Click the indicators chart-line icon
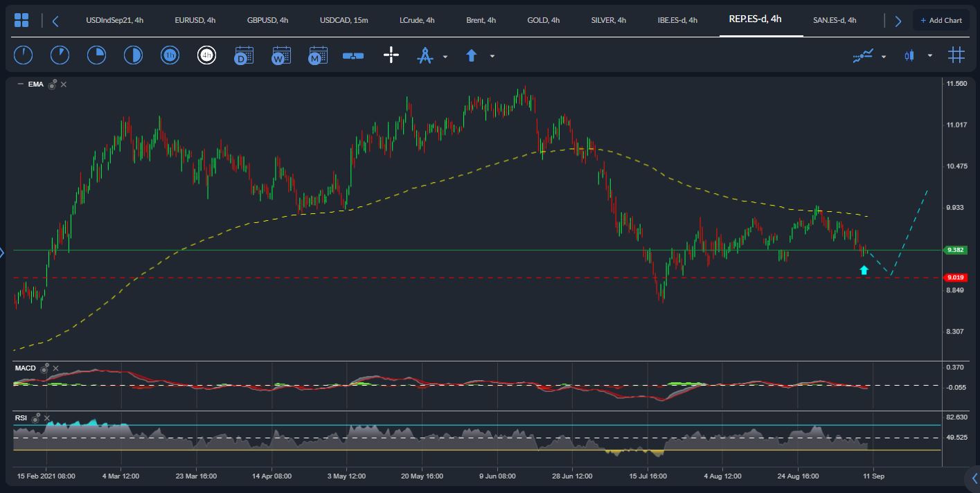The width and height of the screenshot is (980, 493). (x=863, y=55)
